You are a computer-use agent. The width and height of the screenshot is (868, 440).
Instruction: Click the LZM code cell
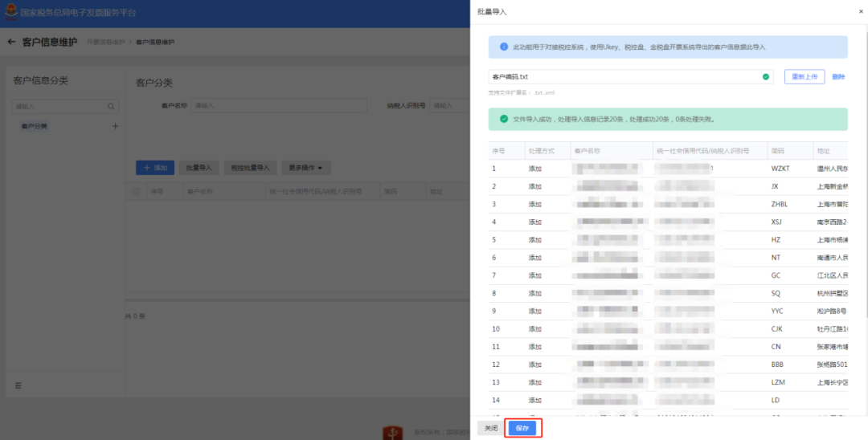[778, 382]
